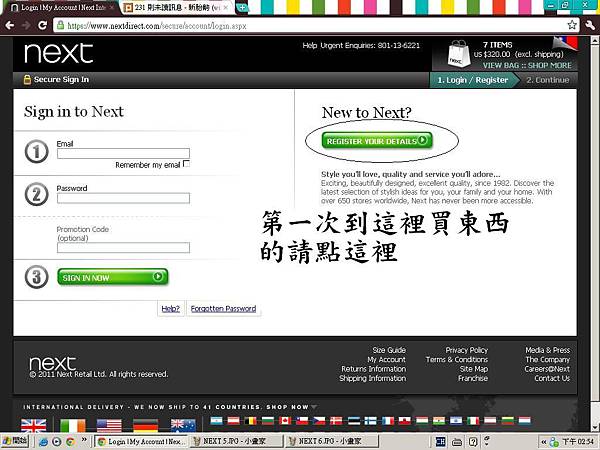The width and height of the screenshot is (600, 450).
Task: Select the 2. Continue step
Action: pos(548,80)
